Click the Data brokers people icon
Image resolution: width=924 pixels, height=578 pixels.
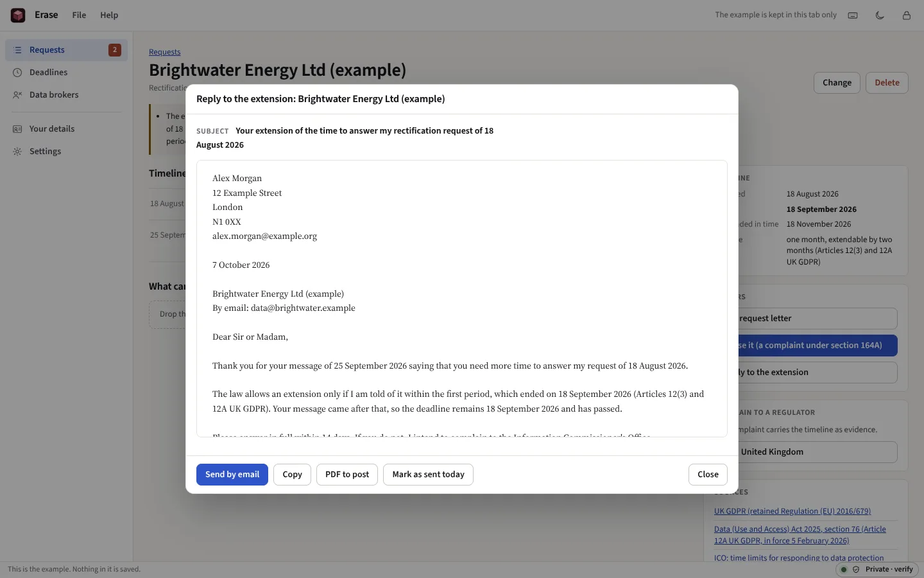click(x=18, y=95)
